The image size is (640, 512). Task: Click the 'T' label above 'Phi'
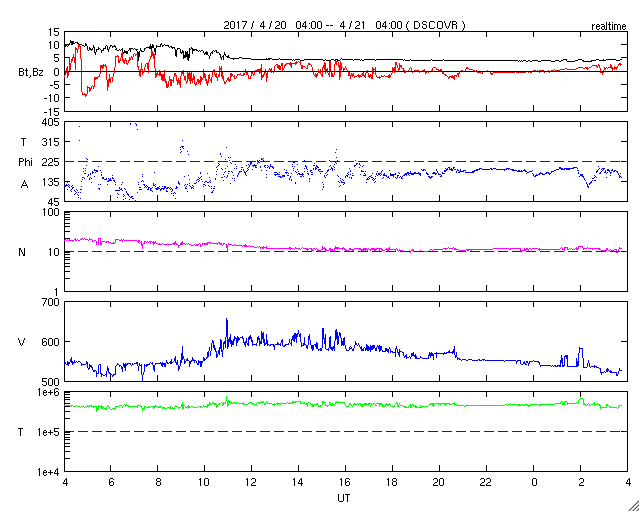coord(22,142)
